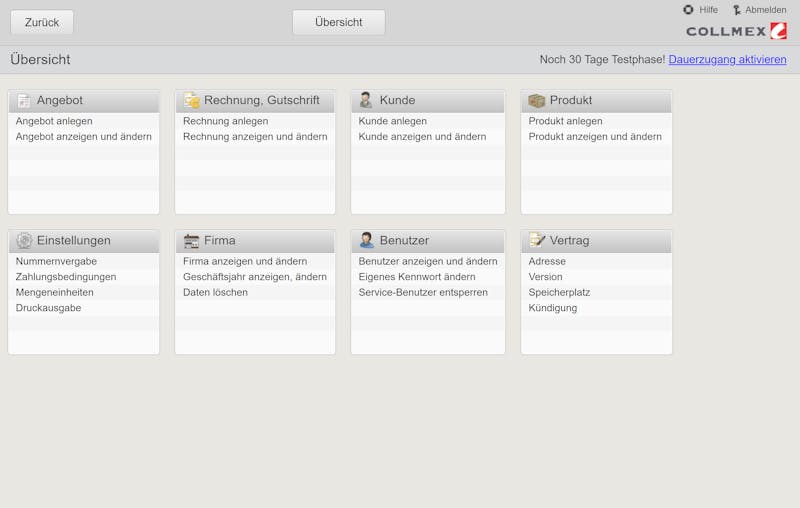The width and height of the screenshot is (800, 508).
Task: Open the Übersicht button in header
Action: pyautogui.click(x=339, y=22)
